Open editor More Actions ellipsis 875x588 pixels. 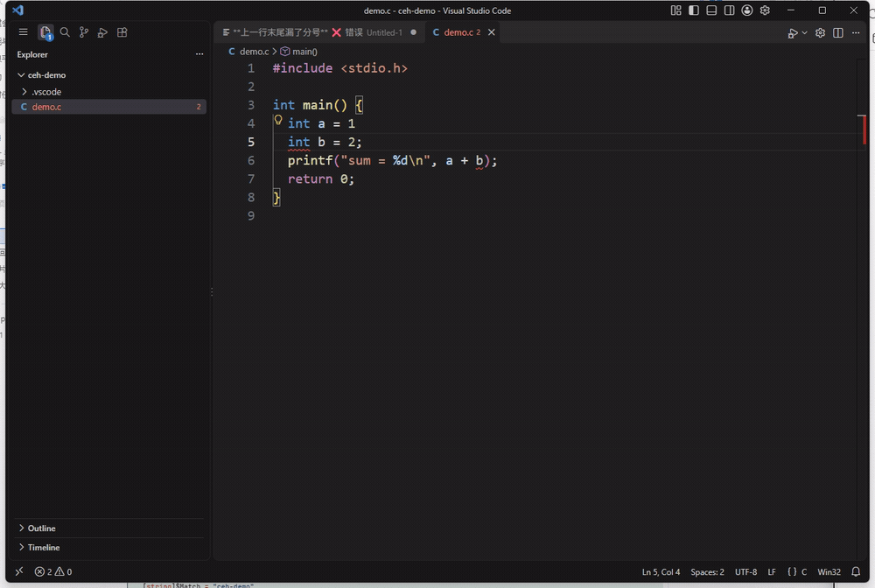pyautogui.click(x=856, y=33)
